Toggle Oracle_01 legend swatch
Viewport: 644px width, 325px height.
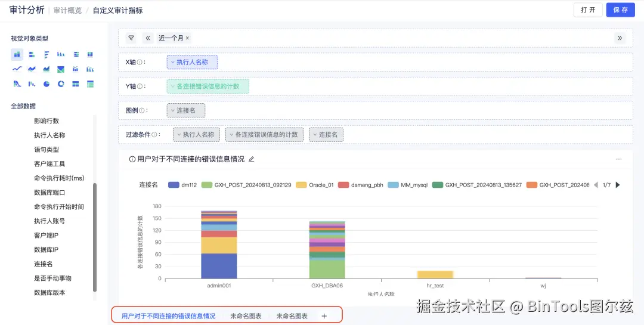coord(301,185)
